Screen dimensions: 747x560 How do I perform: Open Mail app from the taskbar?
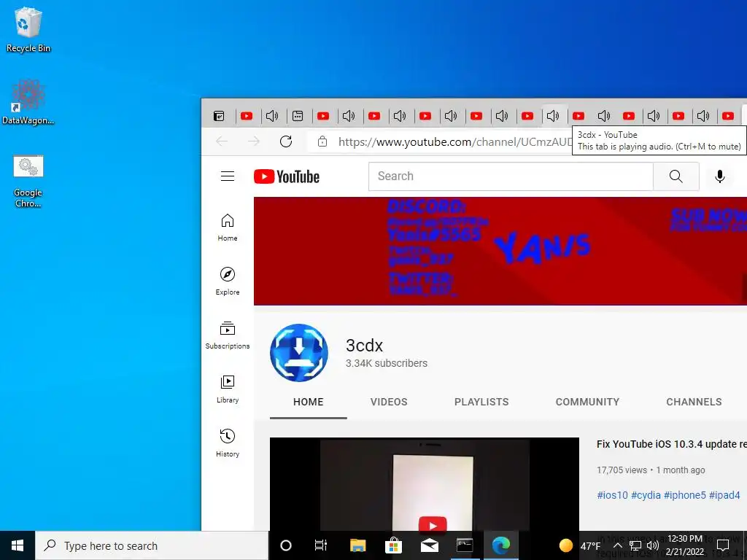pyautogui.click(x=429, y=545)
